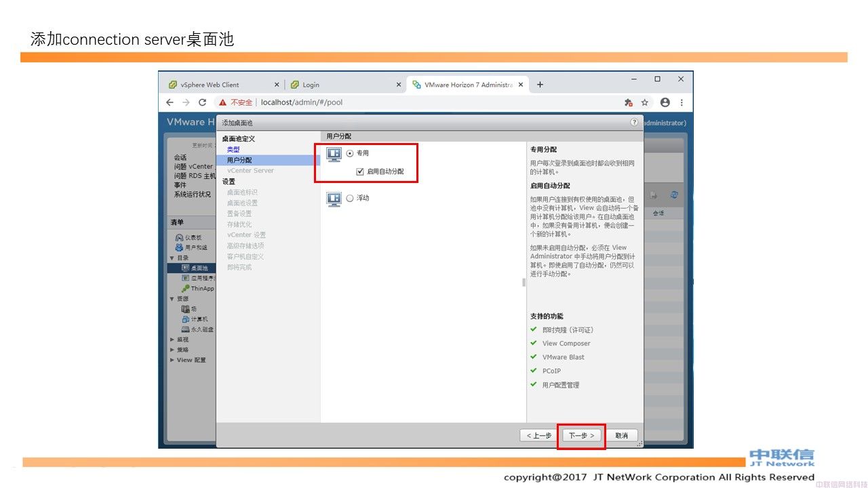This screenshot has height=488, width=868.
Task: Click the VMware Blast feature entry
Action: pos(563,357)
